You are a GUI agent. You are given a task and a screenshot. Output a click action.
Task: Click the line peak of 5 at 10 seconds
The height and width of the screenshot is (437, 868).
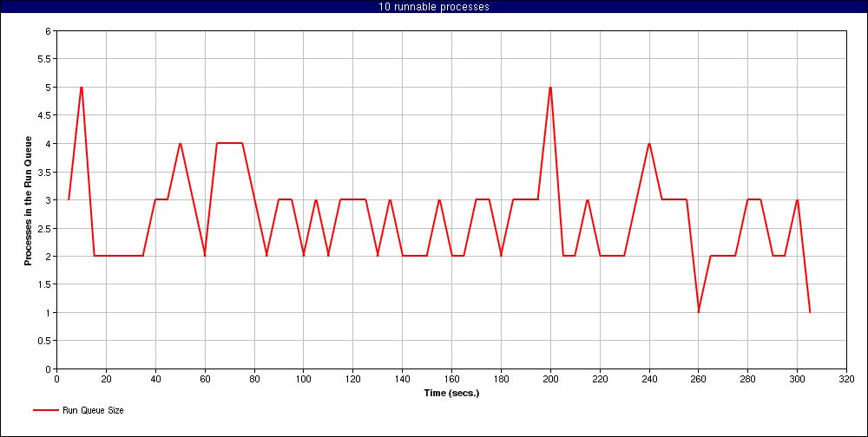[x=82, y=88]
